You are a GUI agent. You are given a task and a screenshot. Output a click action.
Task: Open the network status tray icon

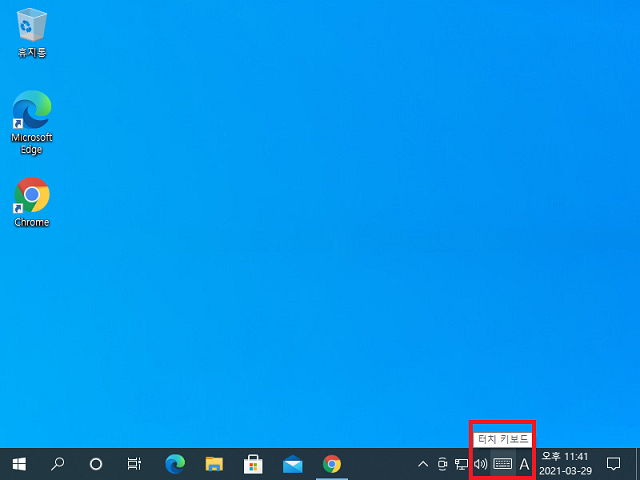click(462, 464)
